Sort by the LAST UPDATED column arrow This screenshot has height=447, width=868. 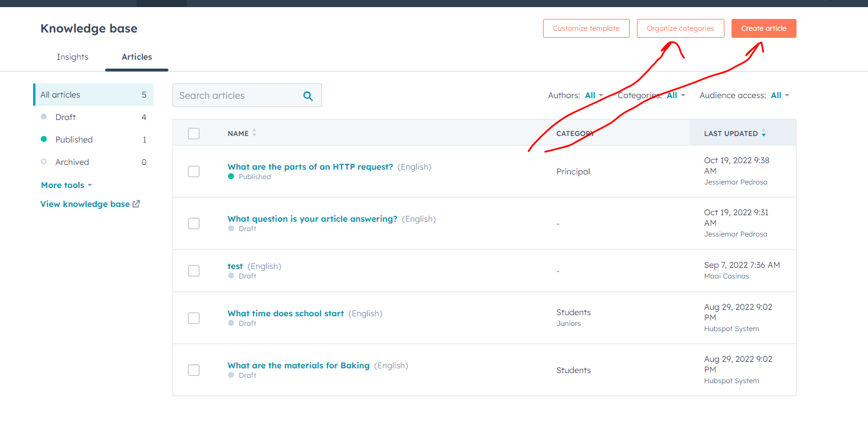point(764,133)
